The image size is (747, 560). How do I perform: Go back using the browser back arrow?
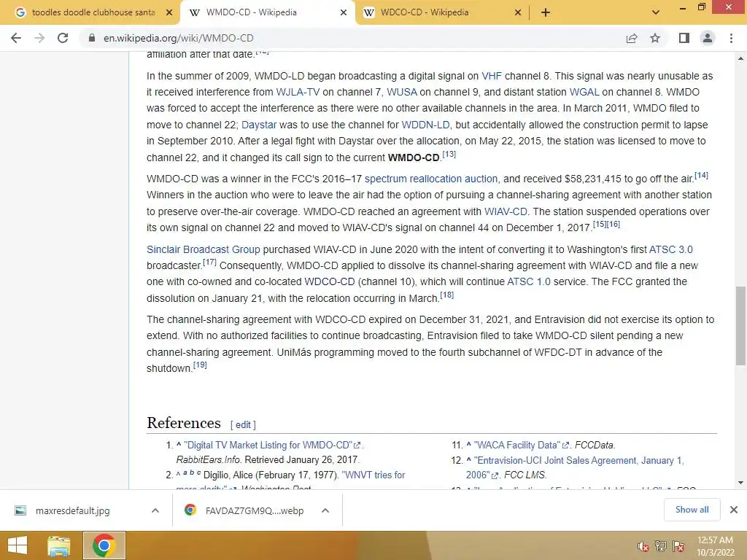(16, 38)
